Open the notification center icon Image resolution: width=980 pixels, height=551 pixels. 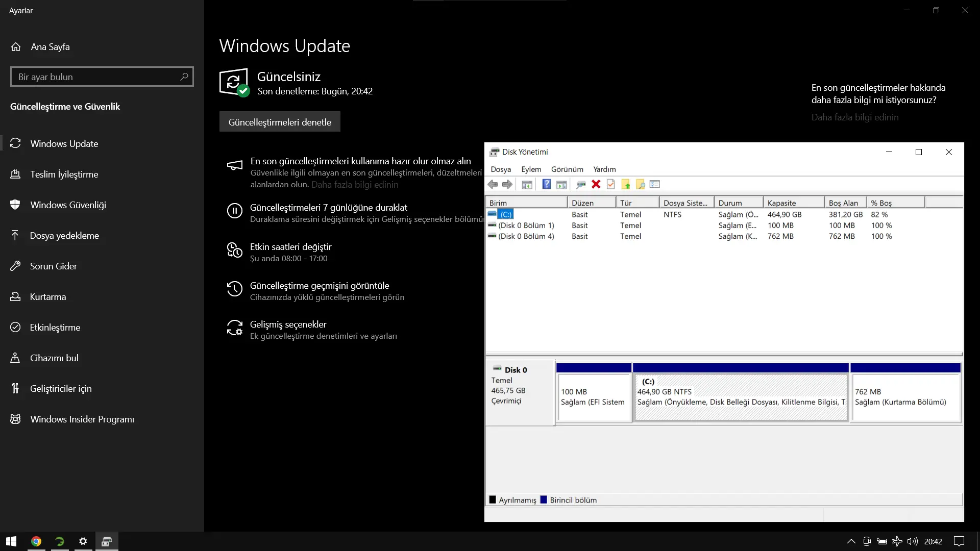tap(960, 541)
